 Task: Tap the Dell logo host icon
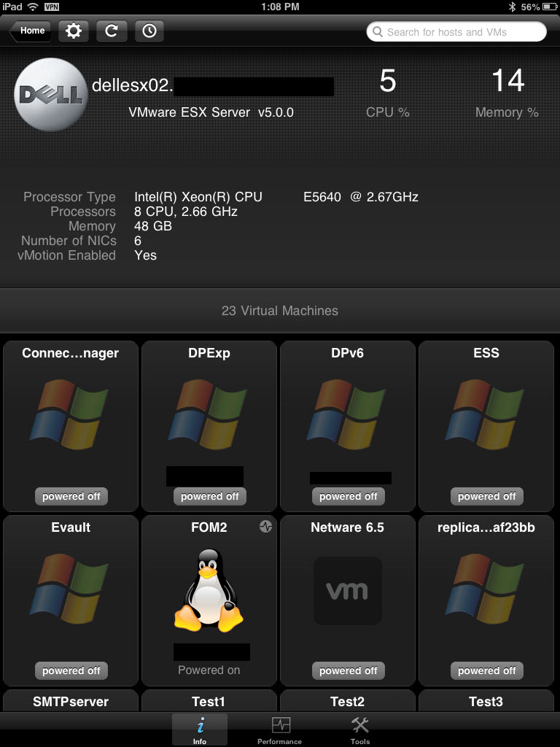click(50, 95)
